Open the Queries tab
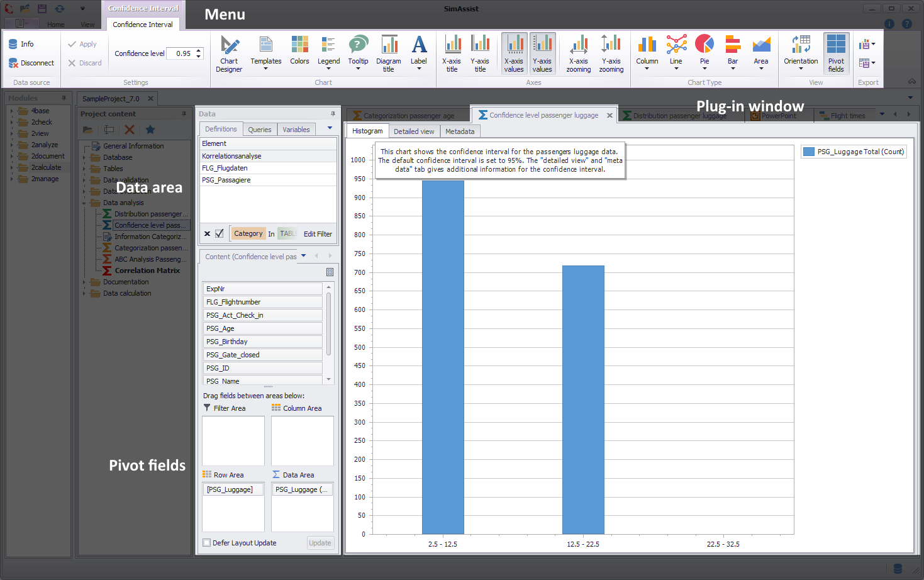Viewport: 924px width, 580px height. coord(259,130)
